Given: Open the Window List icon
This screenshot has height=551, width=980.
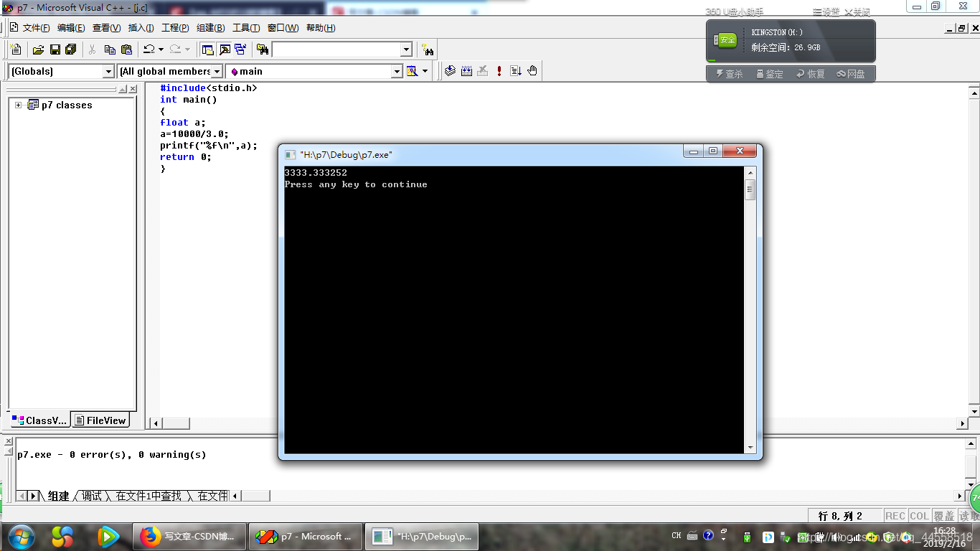Looking at the screenshot, I should pos(240,50).
